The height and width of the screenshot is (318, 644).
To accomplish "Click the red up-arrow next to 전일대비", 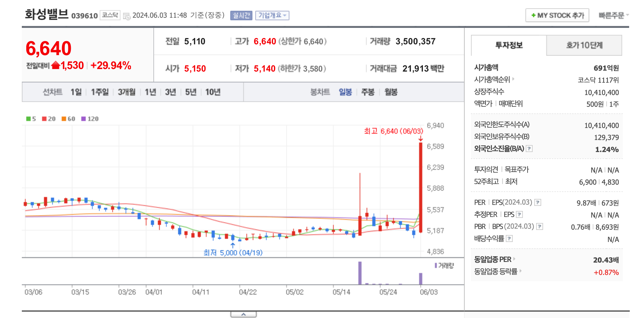I will (x=56, y=65).
